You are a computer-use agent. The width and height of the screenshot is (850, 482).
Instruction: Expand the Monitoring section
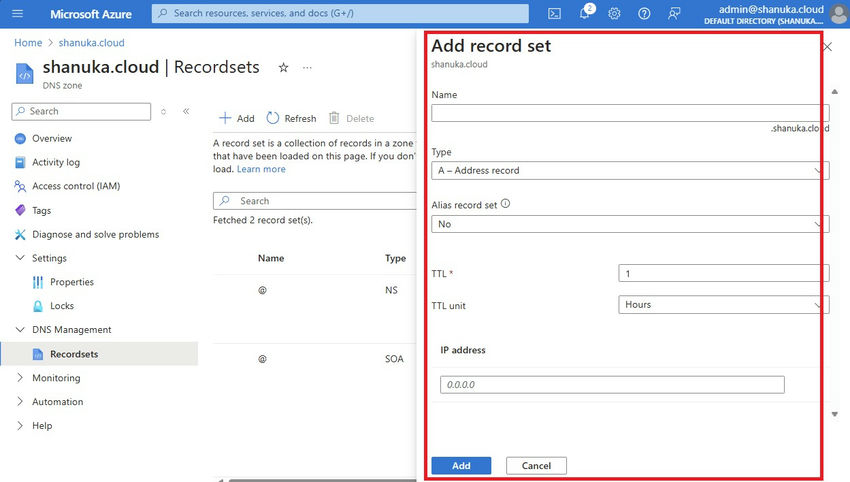click(20, 377)
